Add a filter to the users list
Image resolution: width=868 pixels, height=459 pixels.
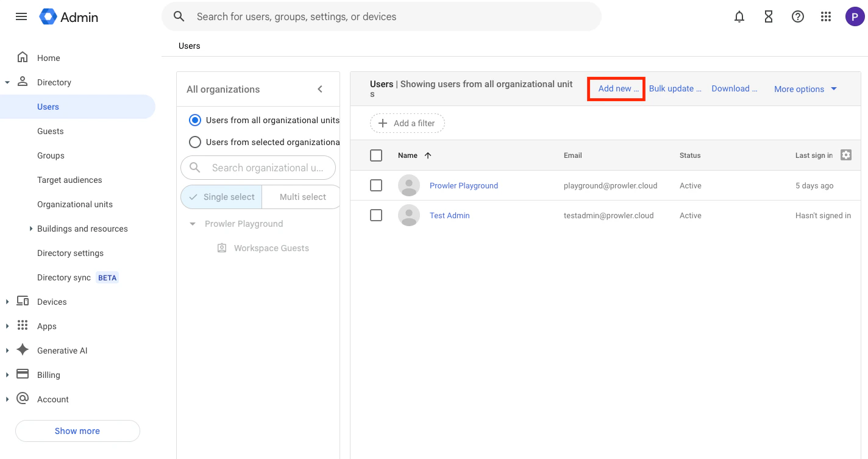407,123
